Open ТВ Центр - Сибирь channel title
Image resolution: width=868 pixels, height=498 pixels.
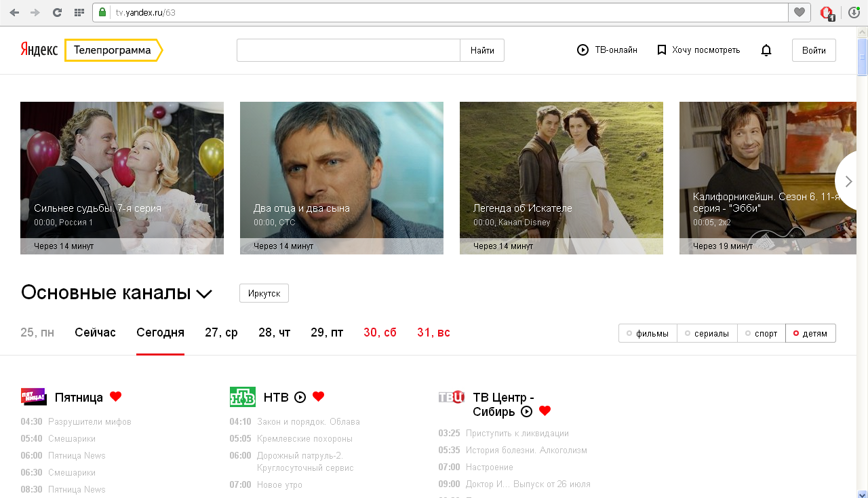click(x=503, y=404)
